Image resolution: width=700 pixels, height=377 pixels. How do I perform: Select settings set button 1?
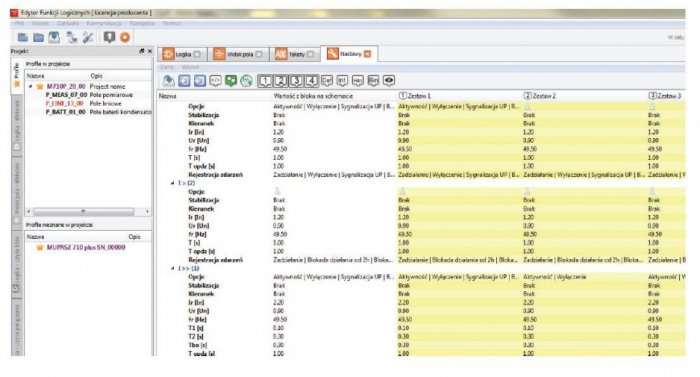(265, 81)
